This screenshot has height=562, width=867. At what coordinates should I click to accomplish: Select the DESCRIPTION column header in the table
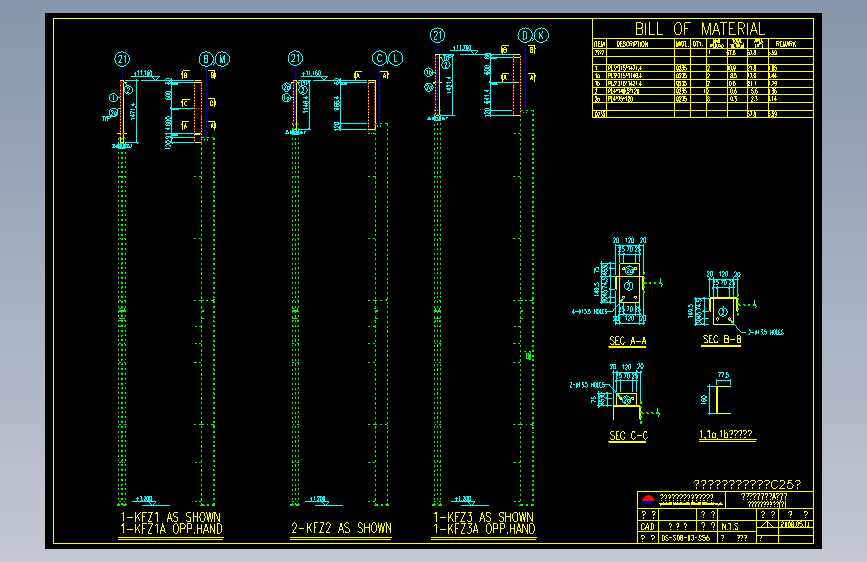(x=632, y=44)
